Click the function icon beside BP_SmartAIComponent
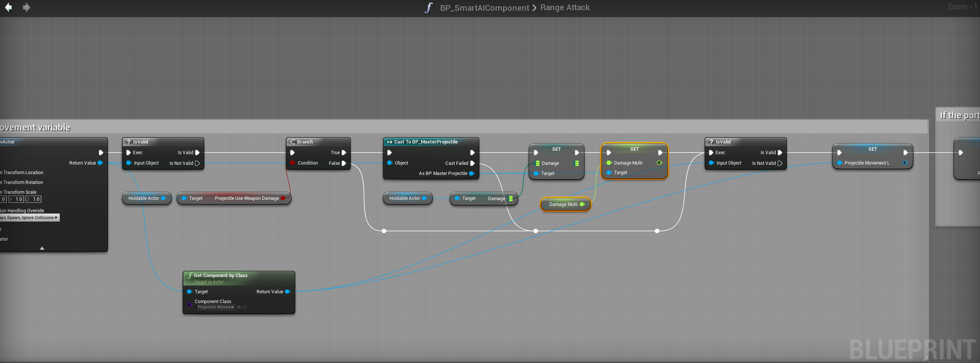The image size is (980, 363). click(x=428, y=8)
